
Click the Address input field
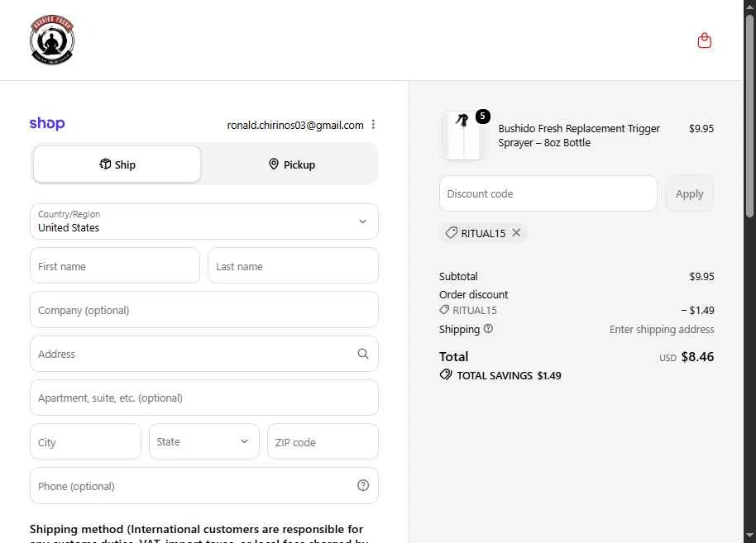tap(204, 354)
